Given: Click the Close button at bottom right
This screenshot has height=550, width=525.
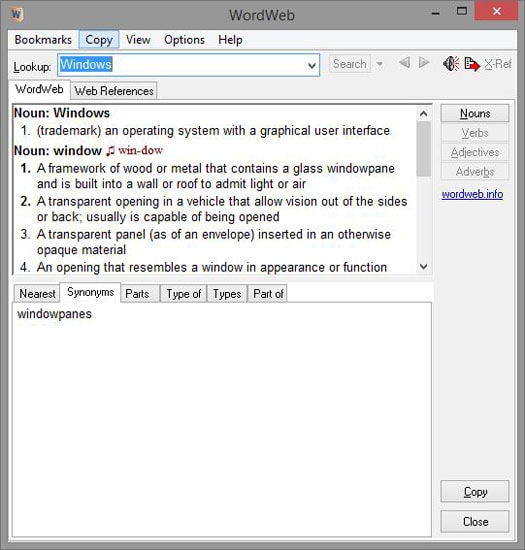Looking at the screenshot, I should [475, 522].
